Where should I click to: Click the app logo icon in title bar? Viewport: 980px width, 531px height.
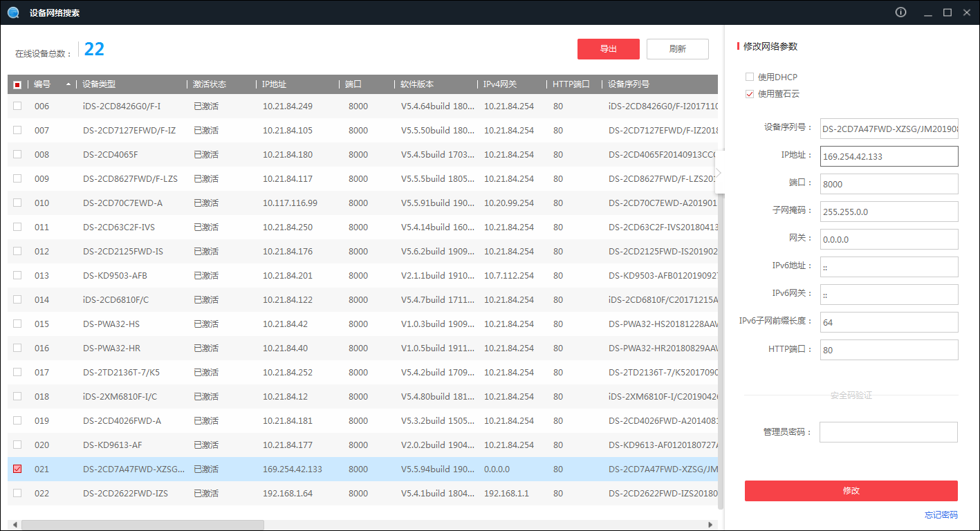pos(12,12)
